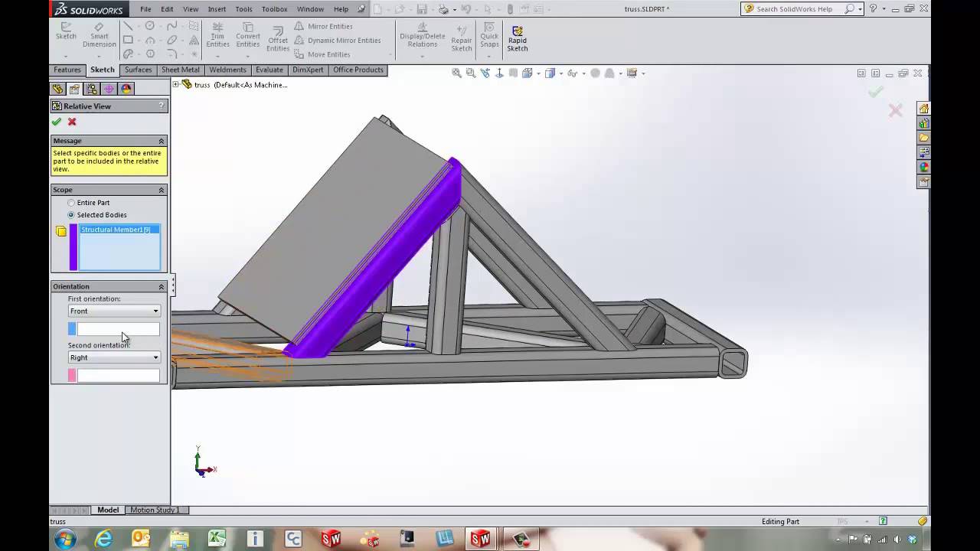The width and height of the screenshot is (980, 551).
Task: Open SolidWorks Resources in the task pane
Action: click(924, 109)
